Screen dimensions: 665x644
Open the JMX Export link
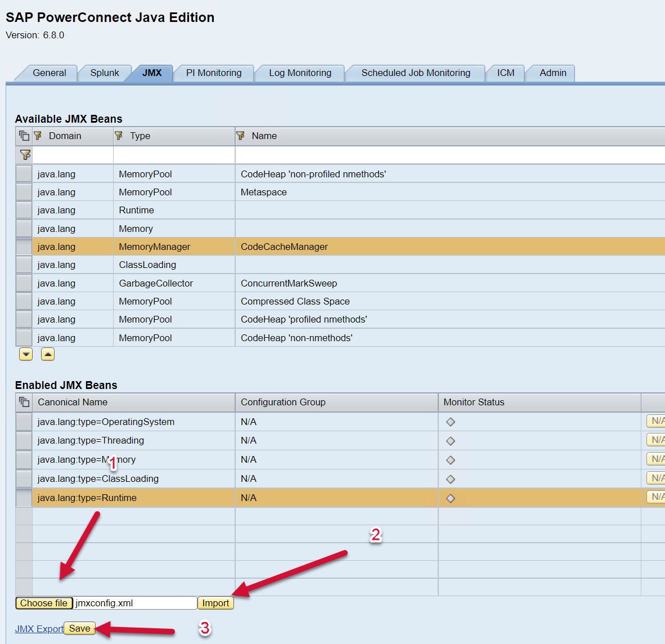tap(39, 629)
